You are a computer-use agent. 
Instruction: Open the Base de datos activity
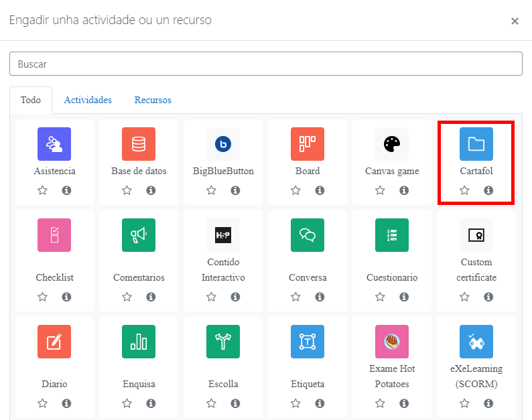[139, 144]
